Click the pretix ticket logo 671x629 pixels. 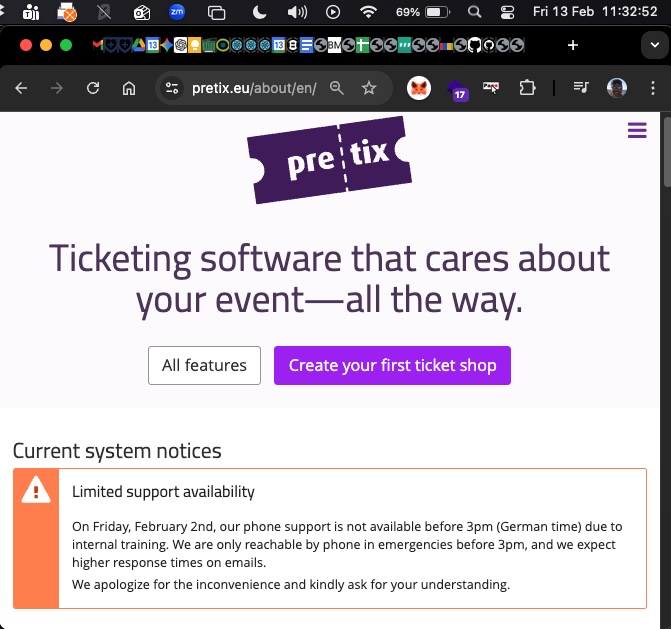[330, 159]
